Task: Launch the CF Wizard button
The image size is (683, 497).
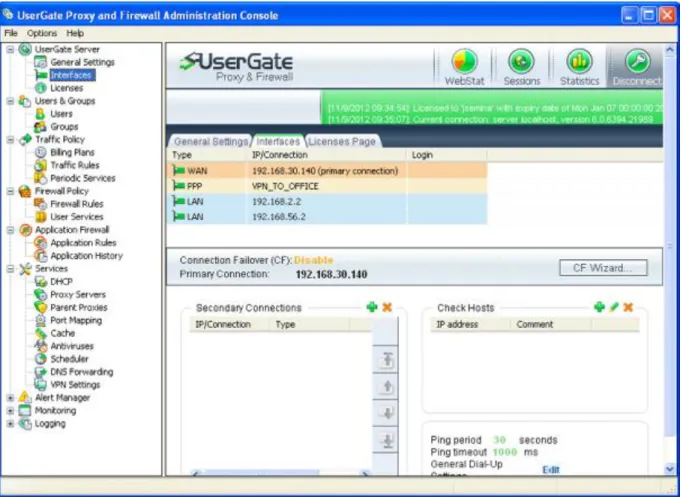Action: [603, 268]
